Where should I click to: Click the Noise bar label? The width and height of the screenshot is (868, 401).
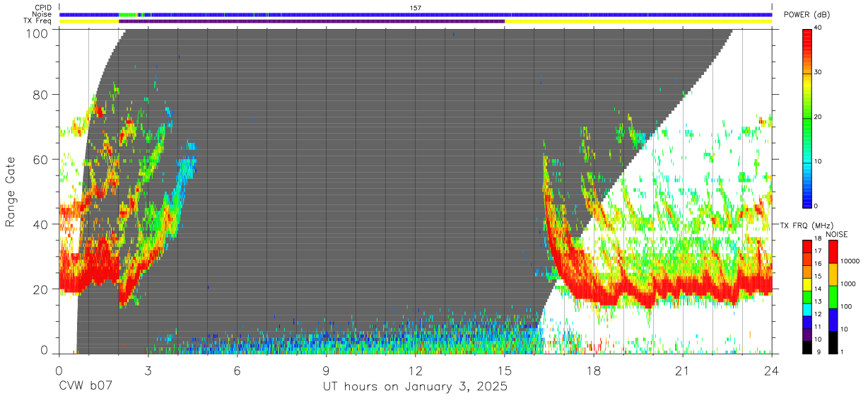[x=42, y=14]
